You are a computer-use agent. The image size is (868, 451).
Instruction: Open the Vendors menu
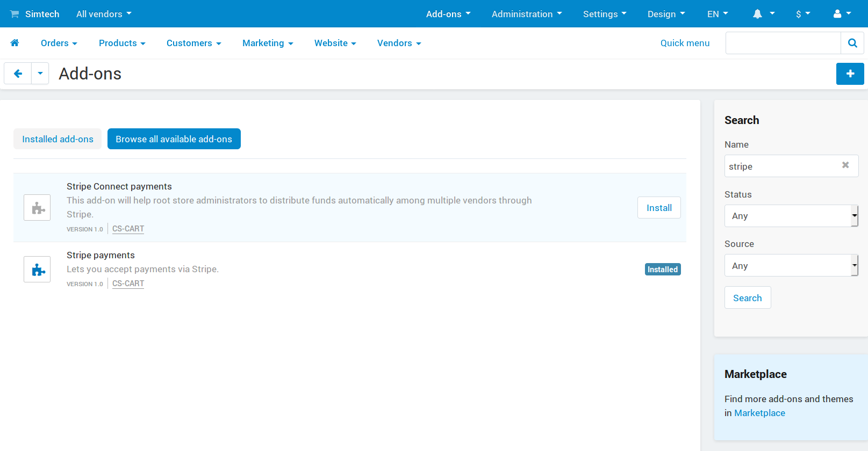click(x=399, y=43)
